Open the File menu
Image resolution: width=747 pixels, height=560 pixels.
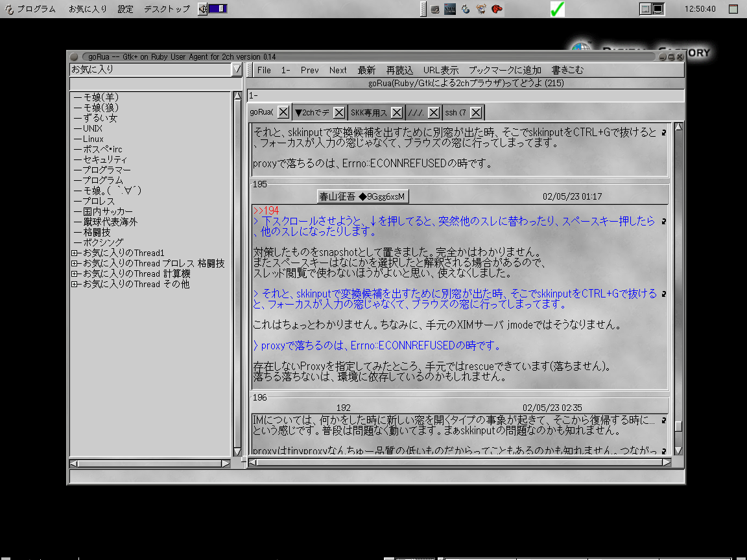(264, 70)
